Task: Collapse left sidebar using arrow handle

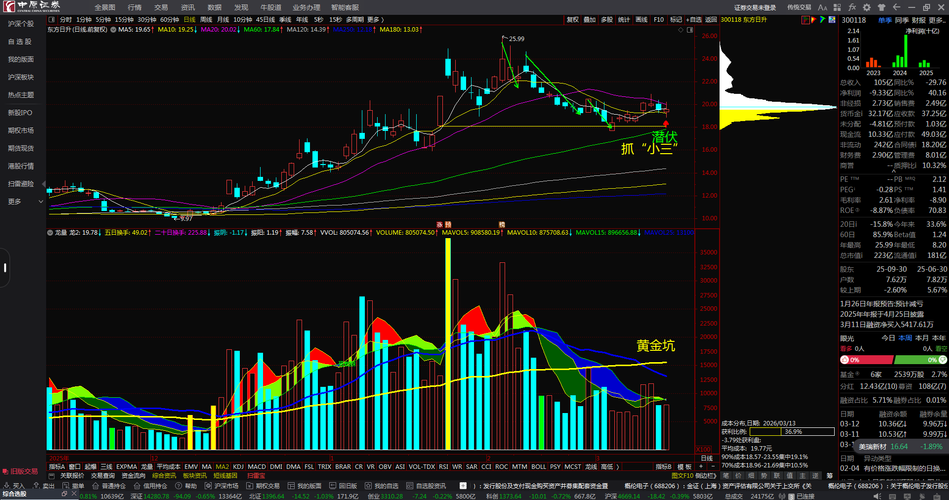Action: [x=44, y=183]
